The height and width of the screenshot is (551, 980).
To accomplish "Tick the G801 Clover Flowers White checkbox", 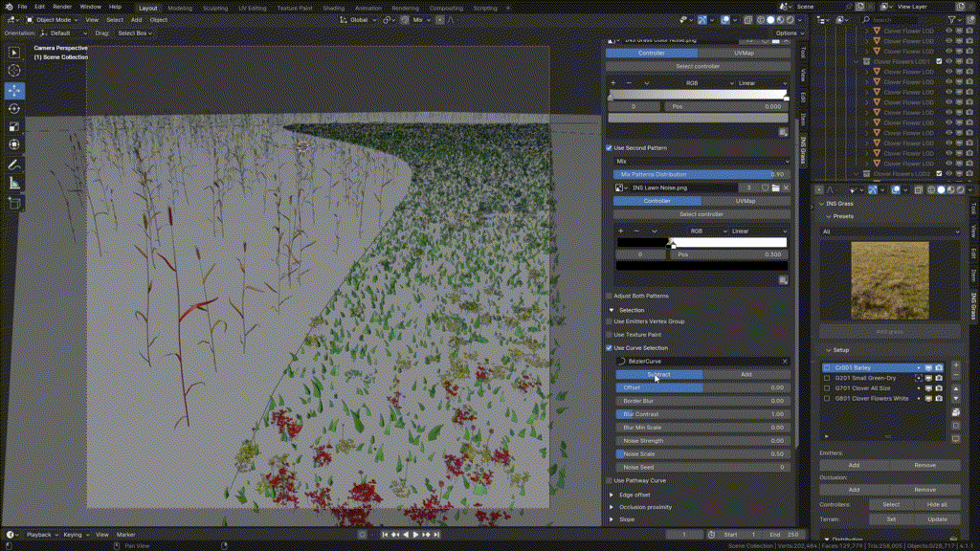I will (827, 398).
